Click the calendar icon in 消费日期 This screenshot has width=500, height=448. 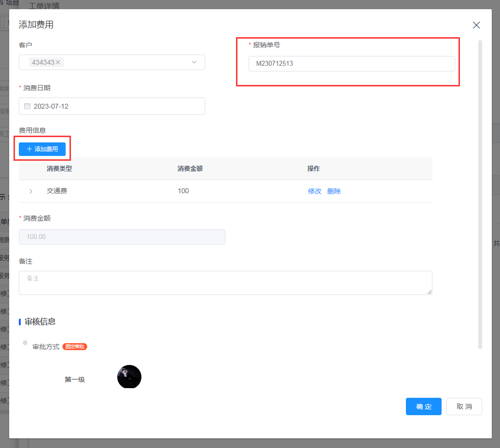click(x=27, y=106)
